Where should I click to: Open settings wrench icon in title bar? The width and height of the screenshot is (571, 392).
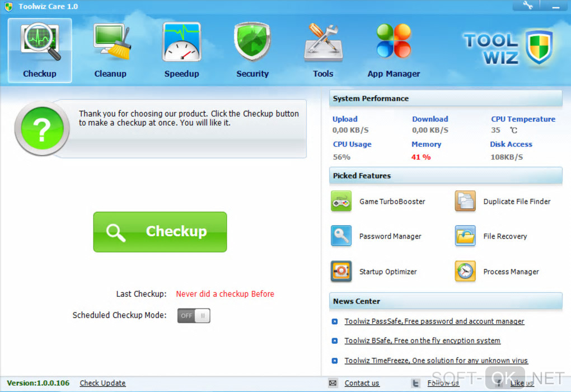[527, 5]
